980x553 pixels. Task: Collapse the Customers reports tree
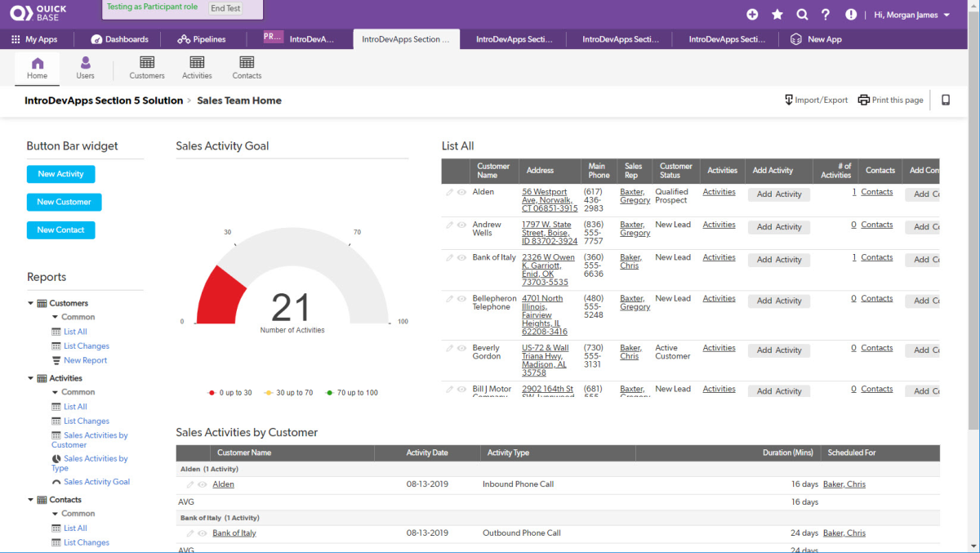[x=30, y=302]
